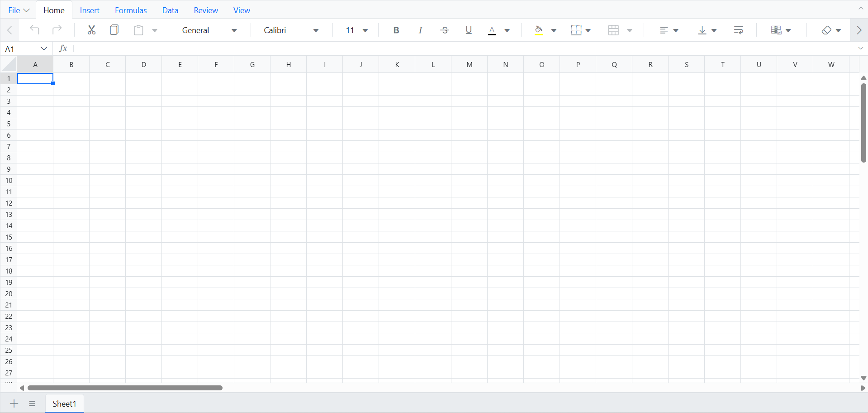This screenshot has width=868, height=413.
Task: Open the fill color dropdown arrow
Action: (554, 30)
